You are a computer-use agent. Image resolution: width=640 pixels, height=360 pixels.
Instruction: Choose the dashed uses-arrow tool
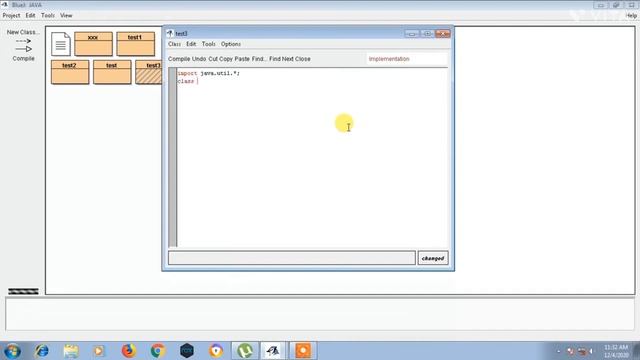coord(23,41)
